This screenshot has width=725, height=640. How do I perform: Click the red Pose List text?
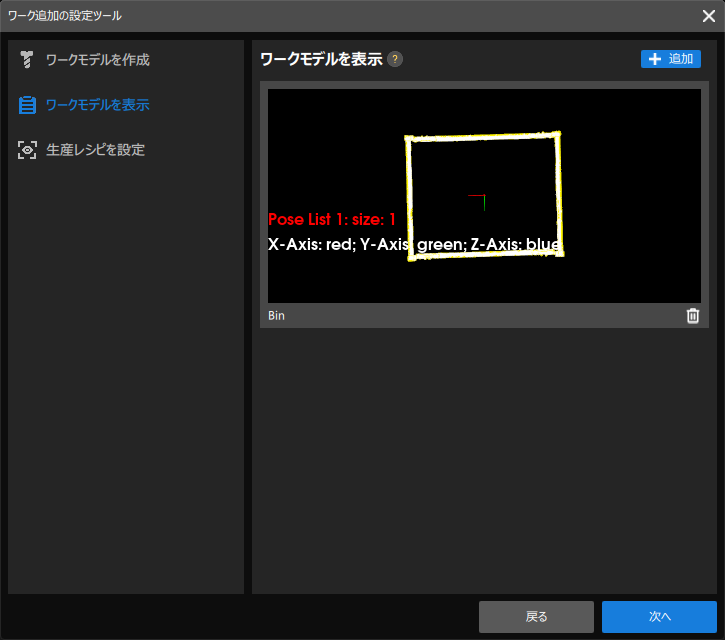pyautogui.click(x=338, y=219)
